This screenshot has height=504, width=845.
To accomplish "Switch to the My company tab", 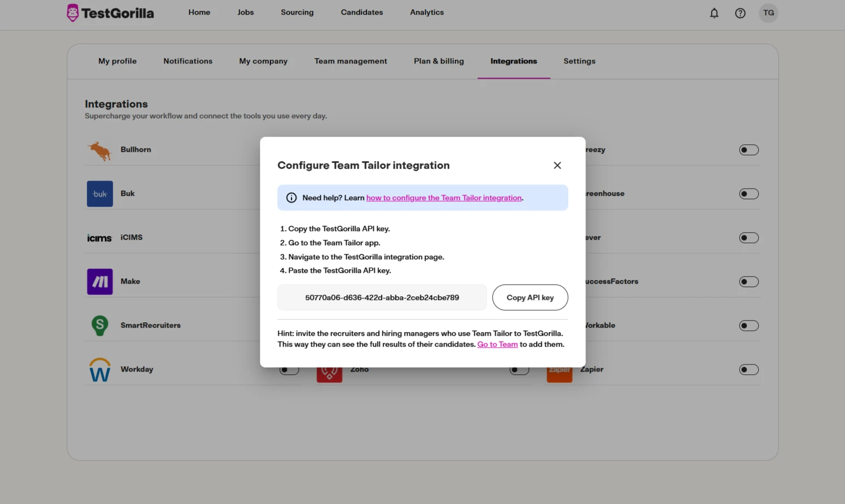I will coord(263,61).
